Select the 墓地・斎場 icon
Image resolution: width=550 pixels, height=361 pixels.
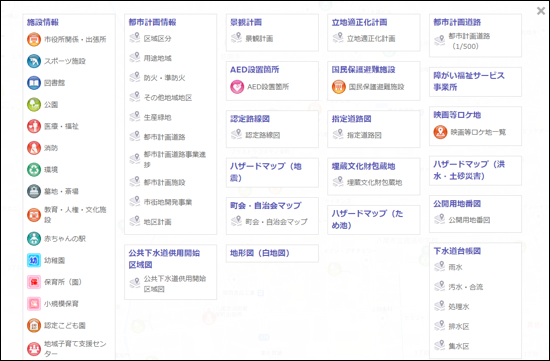34,191
